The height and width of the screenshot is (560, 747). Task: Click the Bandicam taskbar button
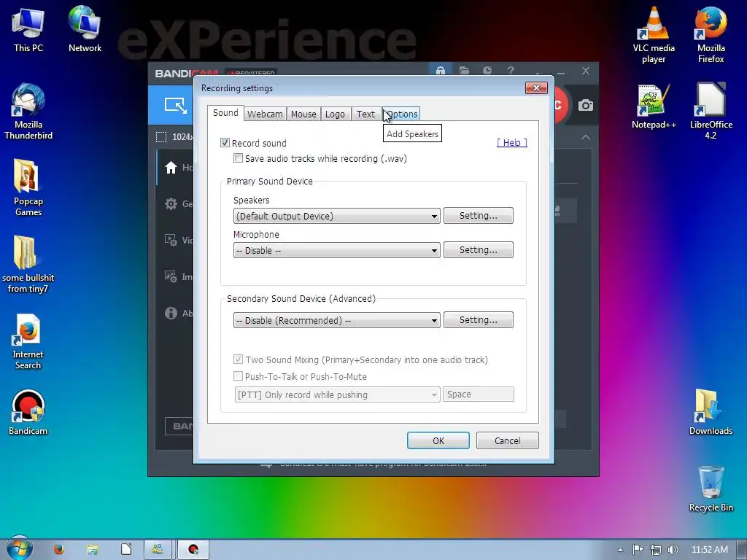(193, 550)
